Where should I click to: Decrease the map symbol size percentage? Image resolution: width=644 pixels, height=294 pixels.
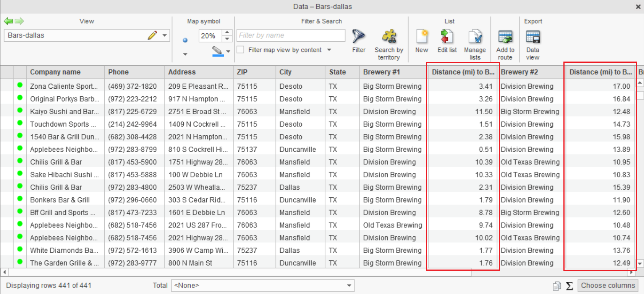coord(227,39)
